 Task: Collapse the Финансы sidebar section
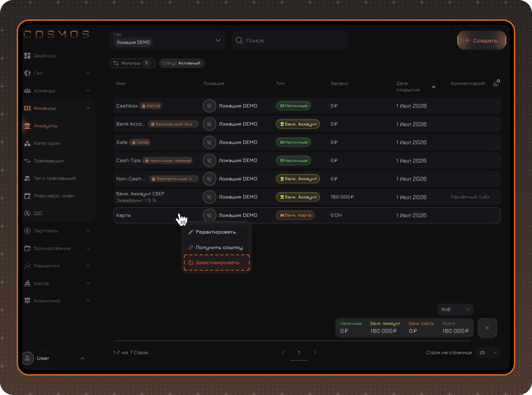(x=88, y=108)
